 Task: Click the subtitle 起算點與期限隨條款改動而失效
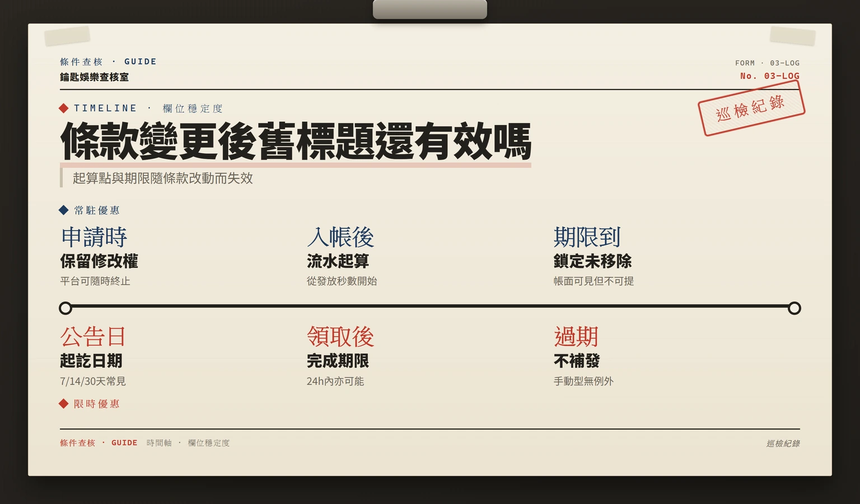163,178
